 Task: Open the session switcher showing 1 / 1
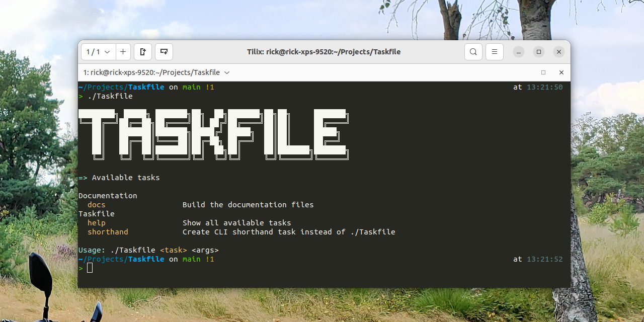(99, 52)
